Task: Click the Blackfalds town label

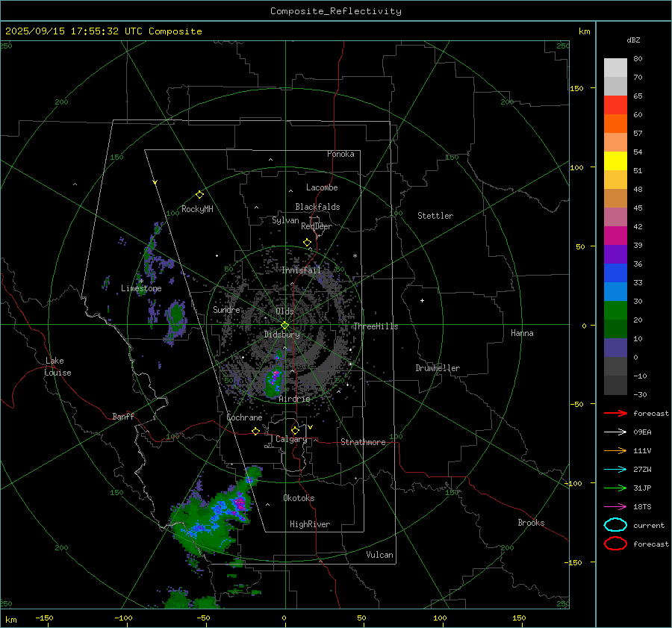Action: click(x=317, y=207)
